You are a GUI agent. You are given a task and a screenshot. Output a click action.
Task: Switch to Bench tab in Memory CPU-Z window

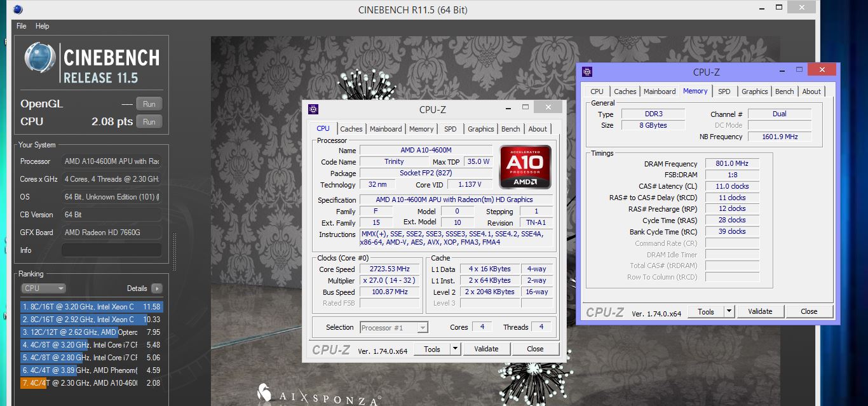click(x=785, y=91)
